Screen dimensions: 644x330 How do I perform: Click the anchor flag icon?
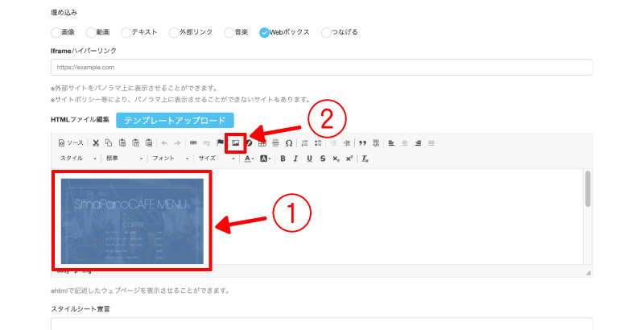tap(221, 143)
